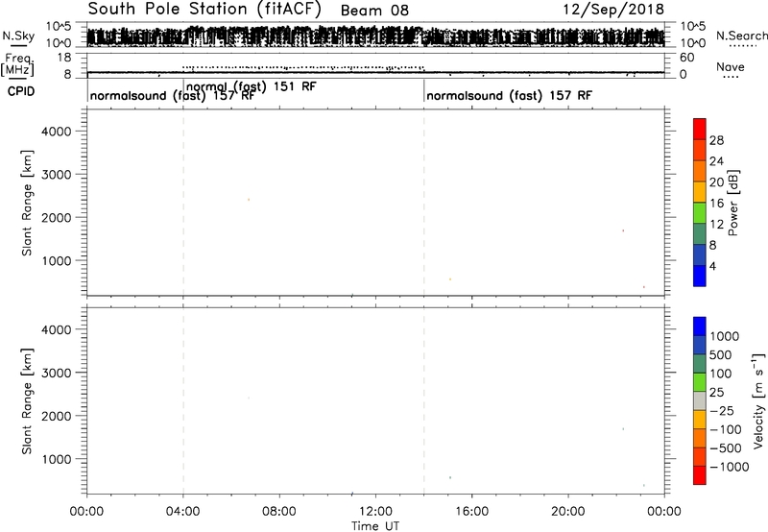Select the teal 100–500 Velocity colorbar segment
The width and height of the screenshot is (768, 532).
tap(700, 364)
